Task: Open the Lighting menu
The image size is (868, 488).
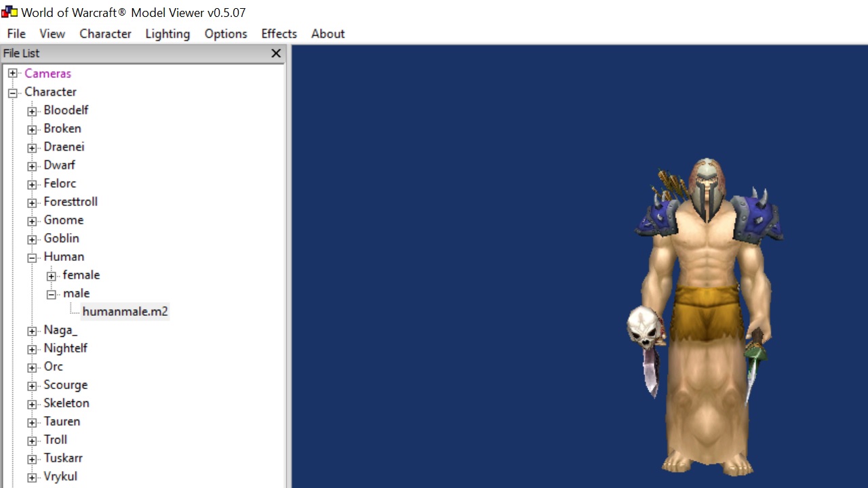Action: (167, 33)
